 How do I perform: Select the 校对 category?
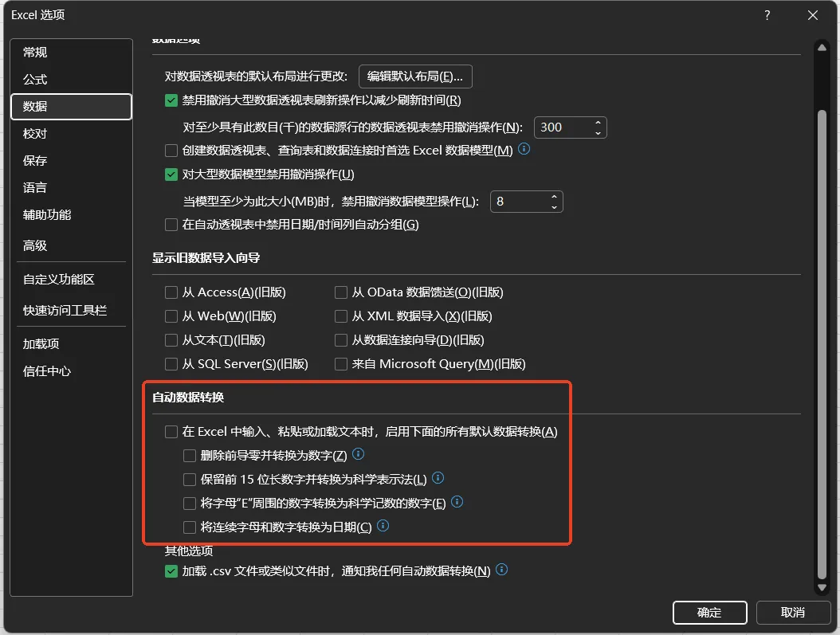click(x=71, y=134)
